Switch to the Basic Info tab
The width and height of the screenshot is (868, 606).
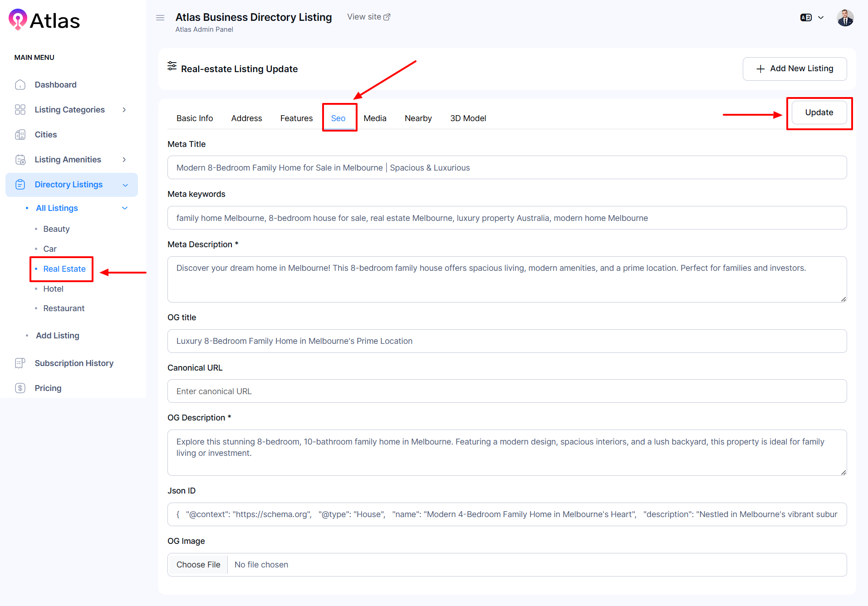point(195,118)
